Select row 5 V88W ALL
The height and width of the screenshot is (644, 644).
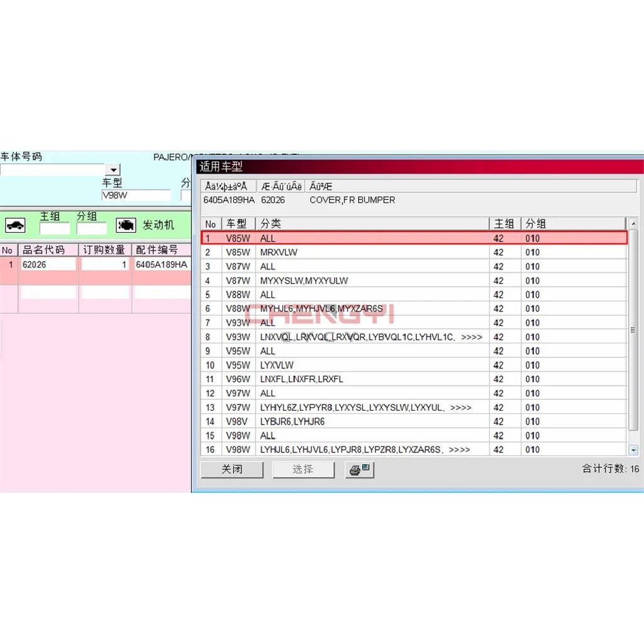414,294
